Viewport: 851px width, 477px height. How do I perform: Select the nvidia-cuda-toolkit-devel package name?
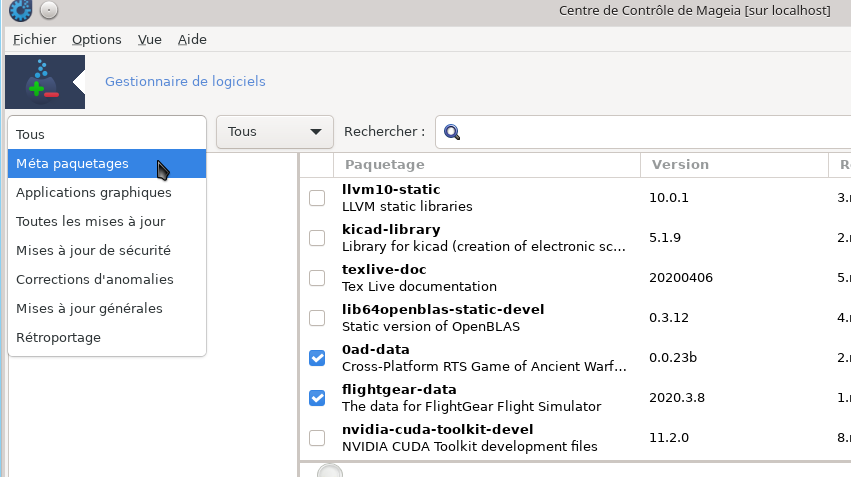coord(437,430)
